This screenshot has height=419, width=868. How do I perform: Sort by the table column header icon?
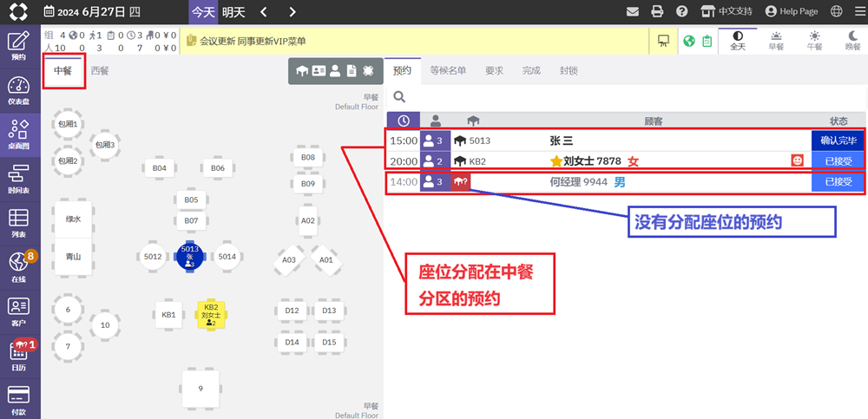point(473,120)
